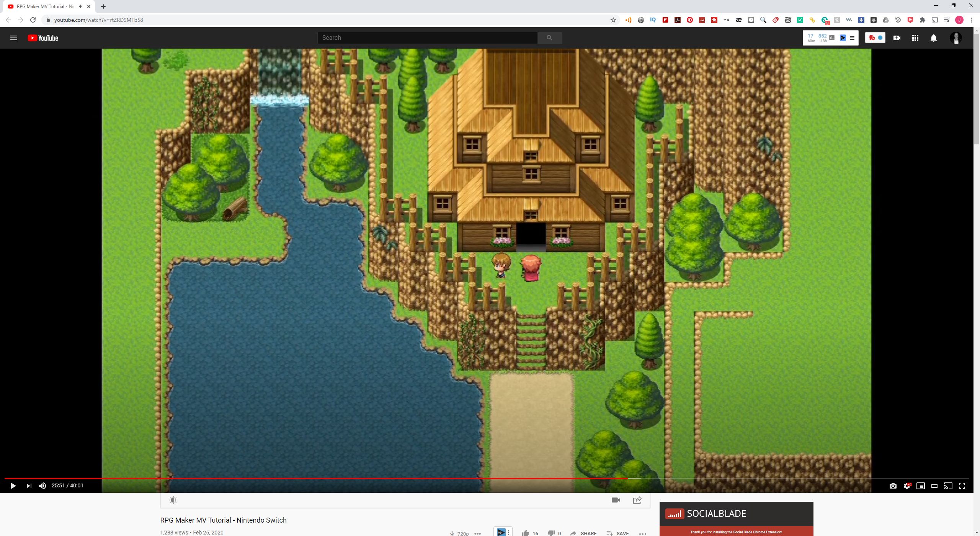The image size is (980, 536).
Task: Open extension with red 9 badge
Action: [825, 21]
